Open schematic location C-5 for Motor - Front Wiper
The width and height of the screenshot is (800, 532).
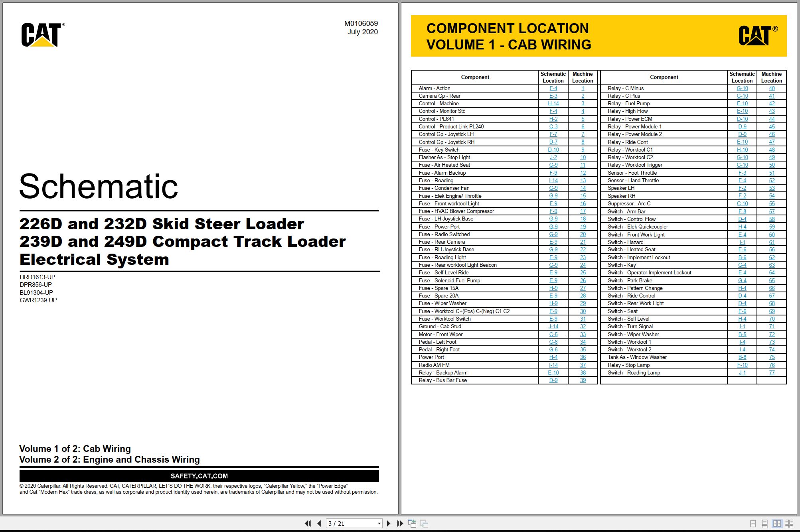[553, 335]
